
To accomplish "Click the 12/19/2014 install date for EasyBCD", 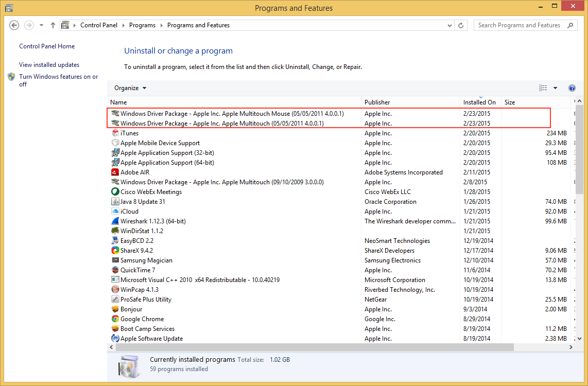I will pyautogui.click(x=478, y=240).
